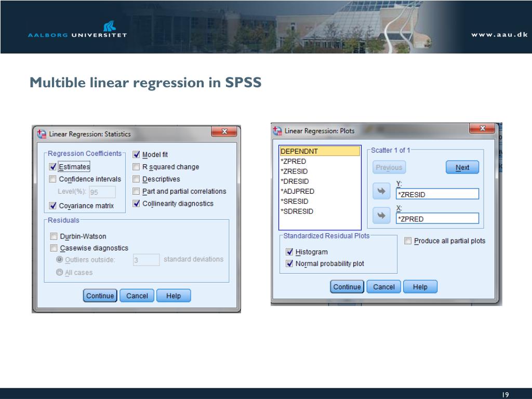
Task: Uncheck the Histogram residual plot
Action: point(289,252)
